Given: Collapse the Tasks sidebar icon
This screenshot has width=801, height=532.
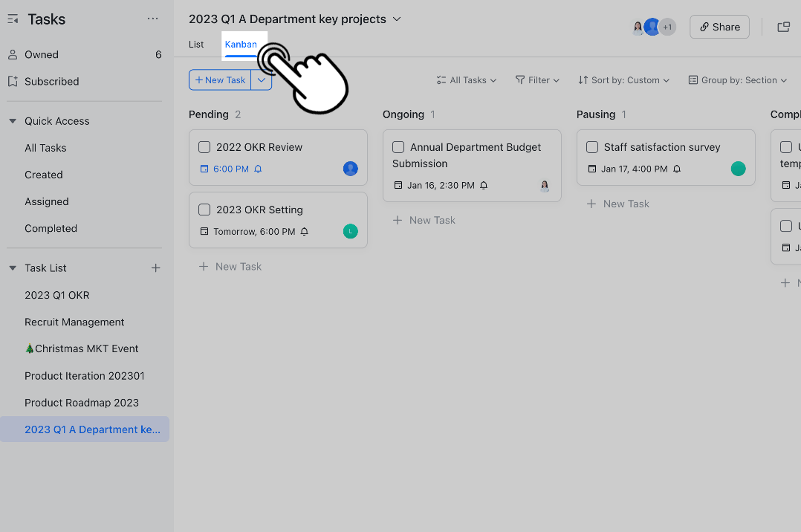Looking at the screenshot, I should (x=13, y=19).
